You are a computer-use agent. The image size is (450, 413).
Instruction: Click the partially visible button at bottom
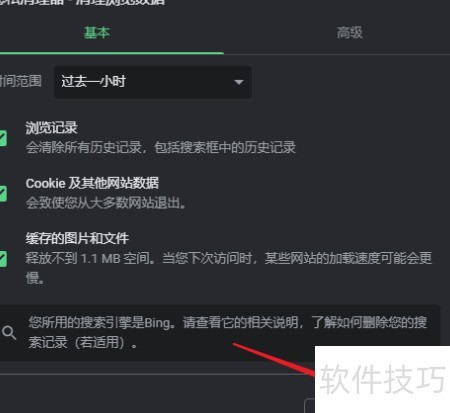pyautogui.click(x=310, y=406)
